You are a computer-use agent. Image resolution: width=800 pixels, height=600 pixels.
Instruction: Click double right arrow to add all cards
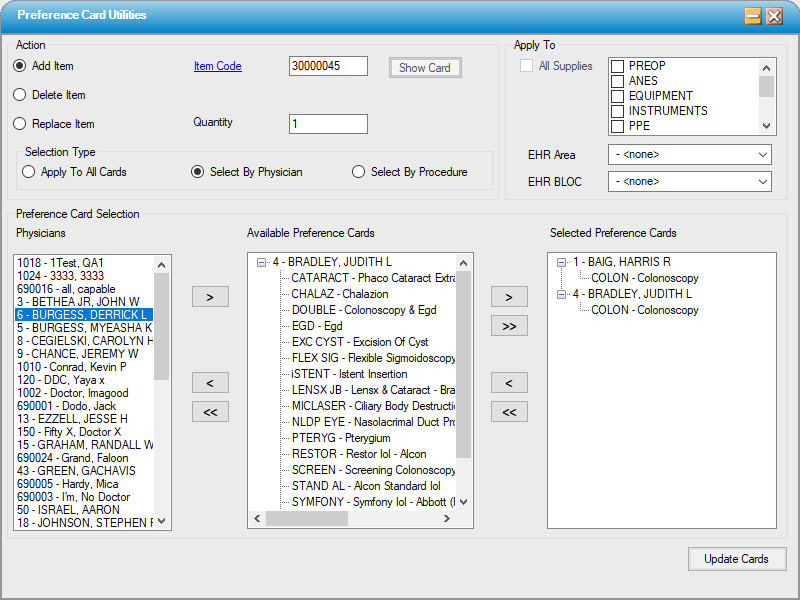[510, 325]
